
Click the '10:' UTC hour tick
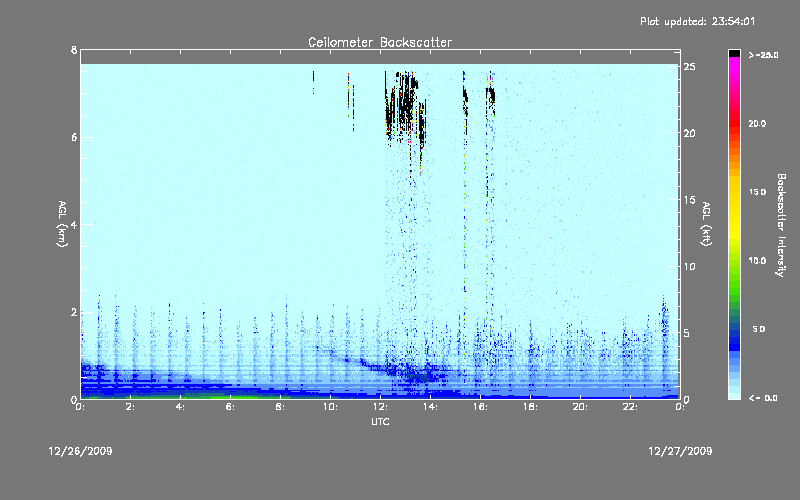(x=330, y=407)
